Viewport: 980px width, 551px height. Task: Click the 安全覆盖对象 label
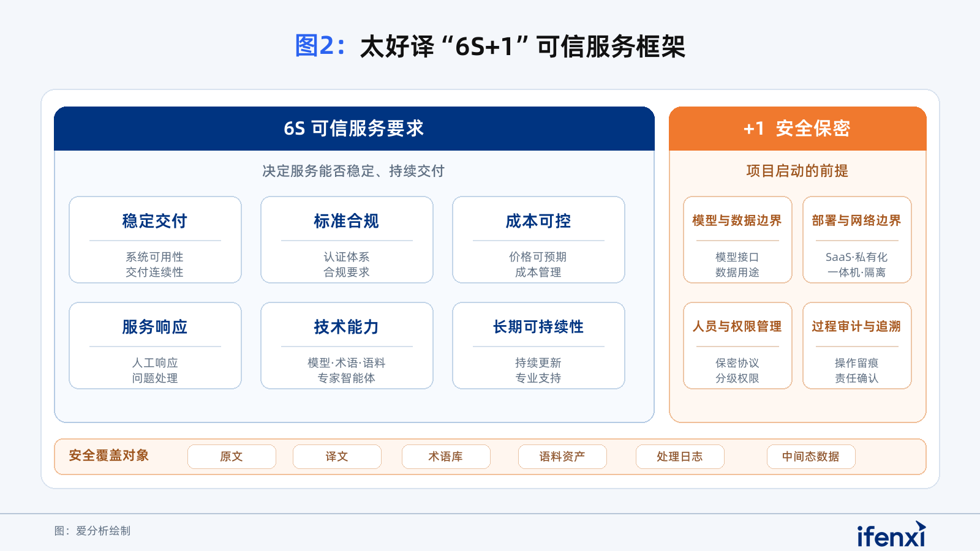point(109,455)
